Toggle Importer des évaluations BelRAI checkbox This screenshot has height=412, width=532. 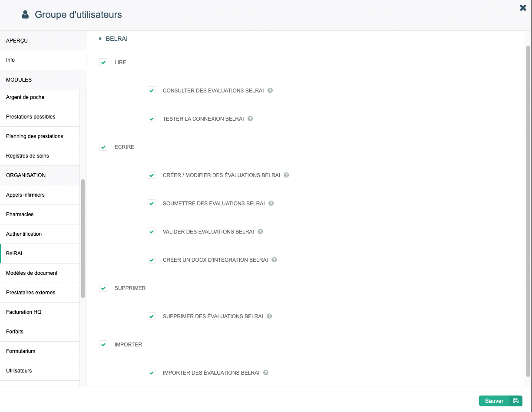(x=152, y=373)
